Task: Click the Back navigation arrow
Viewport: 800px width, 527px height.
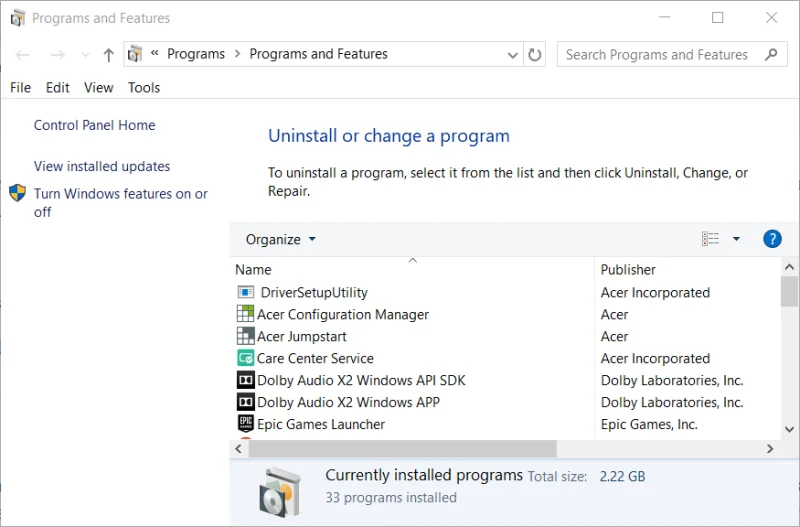Action: click(x=22, y=55)
